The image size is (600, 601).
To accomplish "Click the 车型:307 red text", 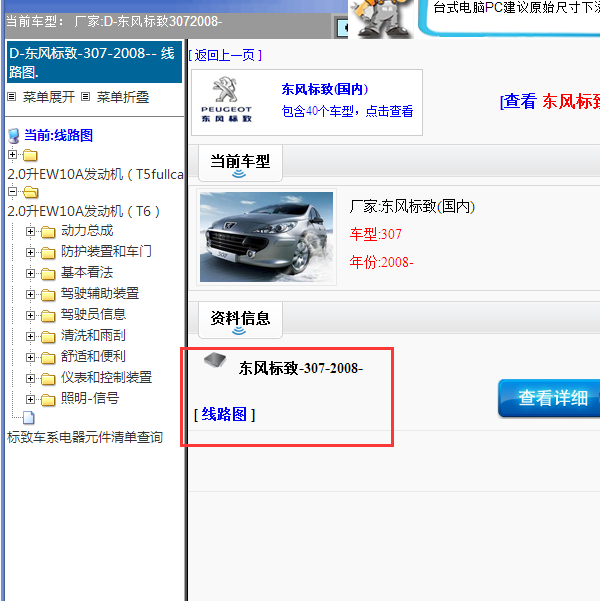I will click(x=376, y=234).
